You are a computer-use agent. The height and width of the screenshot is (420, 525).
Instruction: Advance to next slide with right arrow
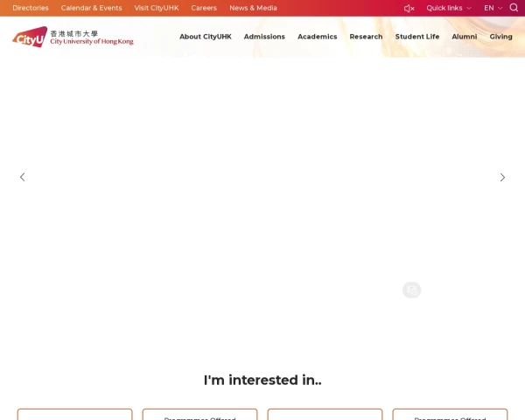point(502,177)
